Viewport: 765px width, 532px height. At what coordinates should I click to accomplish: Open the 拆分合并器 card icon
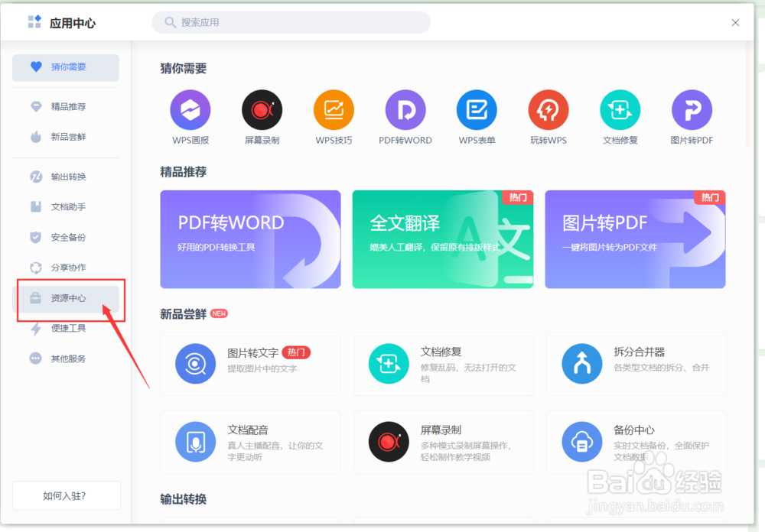(x=582, y=364)
